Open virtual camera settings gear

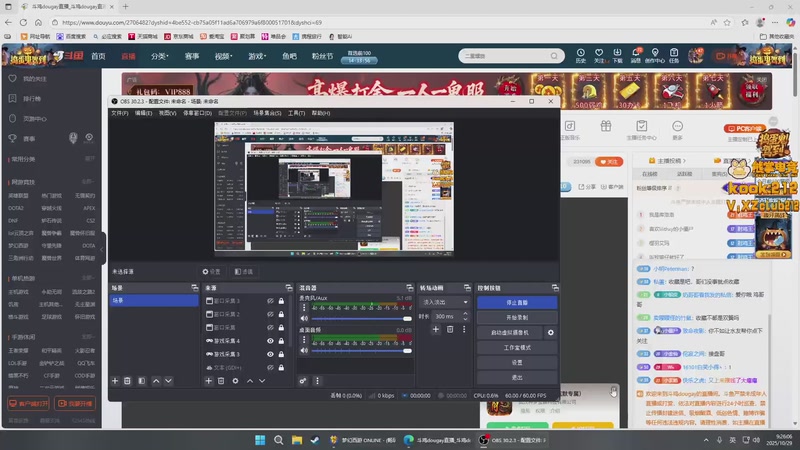pyautogui.click(x=551, y=333)
